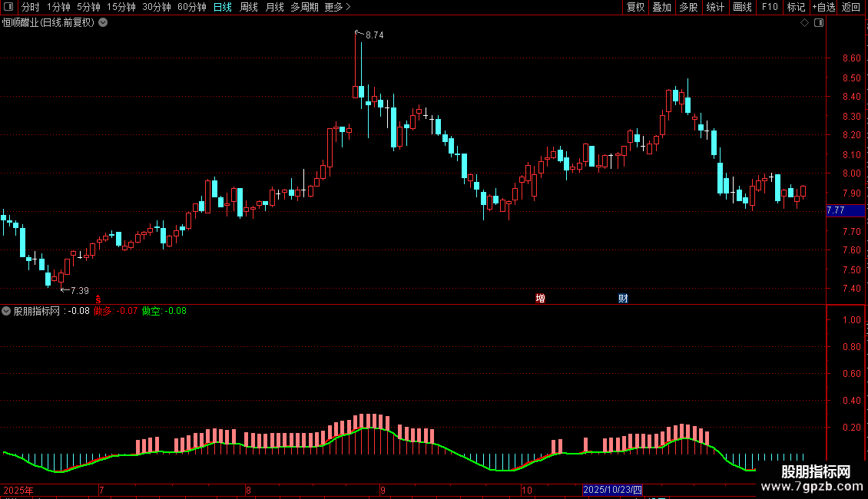Click the panel layout icon at top-left
Image resolution: width=868 pixels, height=499 pixels.
[x=8, y=7]
